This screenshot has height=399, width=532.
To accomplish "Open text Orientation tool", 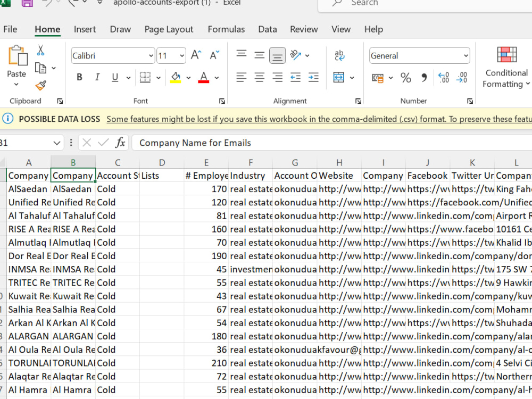I will pyautogui.click(x=295, y=55).
